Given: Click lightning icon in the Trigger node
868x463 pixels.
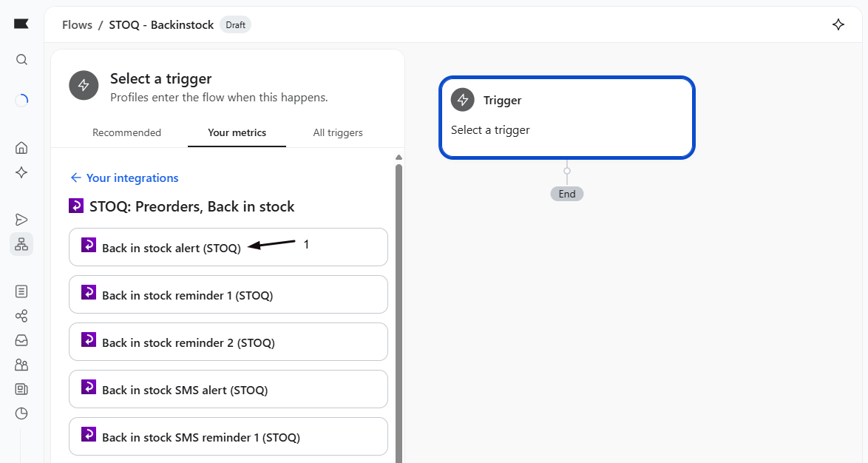Looking at the screenshot, I should (x=463, y=100).
